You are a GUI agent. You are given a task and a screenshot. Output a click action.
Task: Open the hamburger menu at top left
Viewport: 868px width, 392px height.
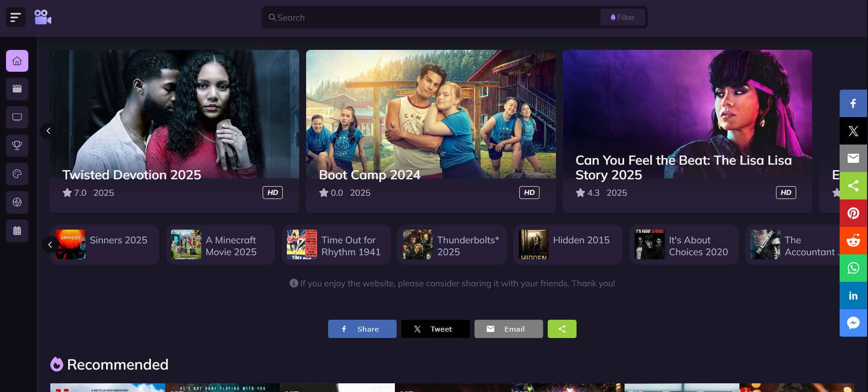tap(16, 17)
